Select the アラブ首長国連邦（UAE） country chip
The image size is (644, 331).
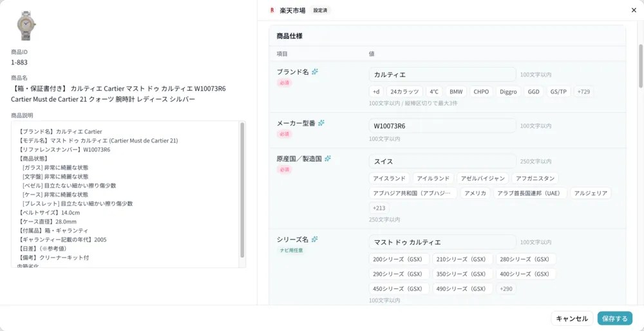click(530, 193)
